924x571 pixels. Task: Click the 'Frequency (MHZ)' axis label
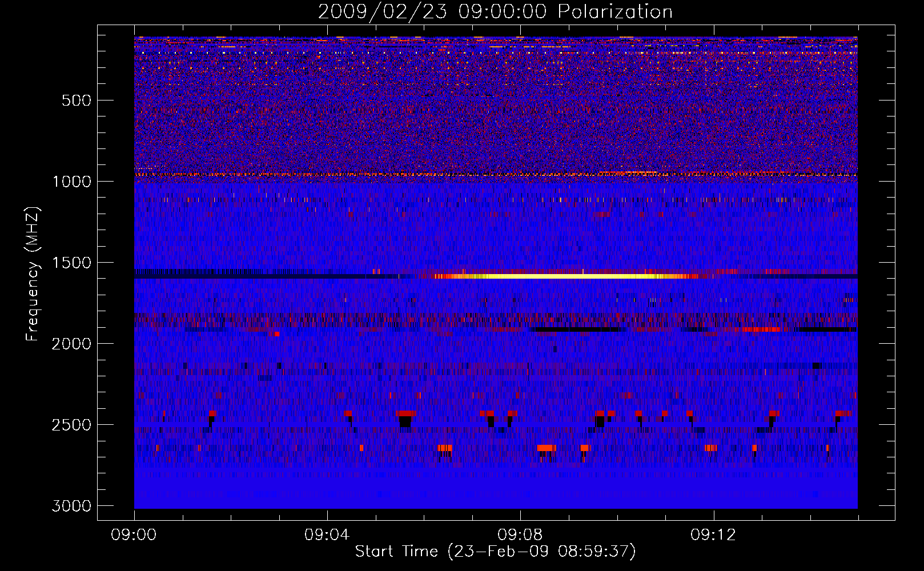[x=33, y=274]
